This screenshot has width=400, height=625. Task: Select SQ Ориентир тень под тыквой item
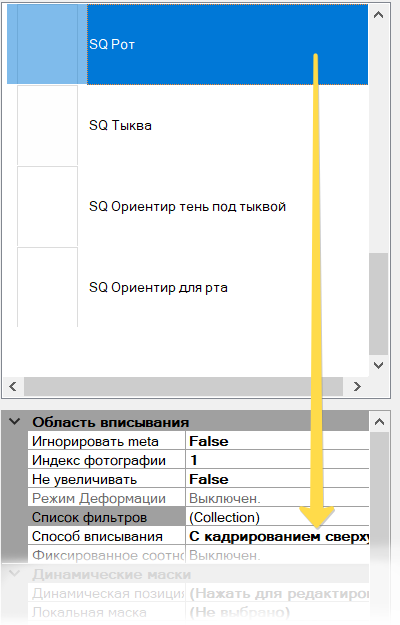click(187, 206)
